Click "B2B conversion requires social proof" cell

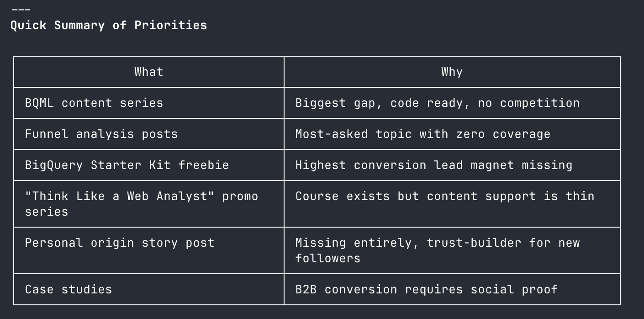(426, 289)
